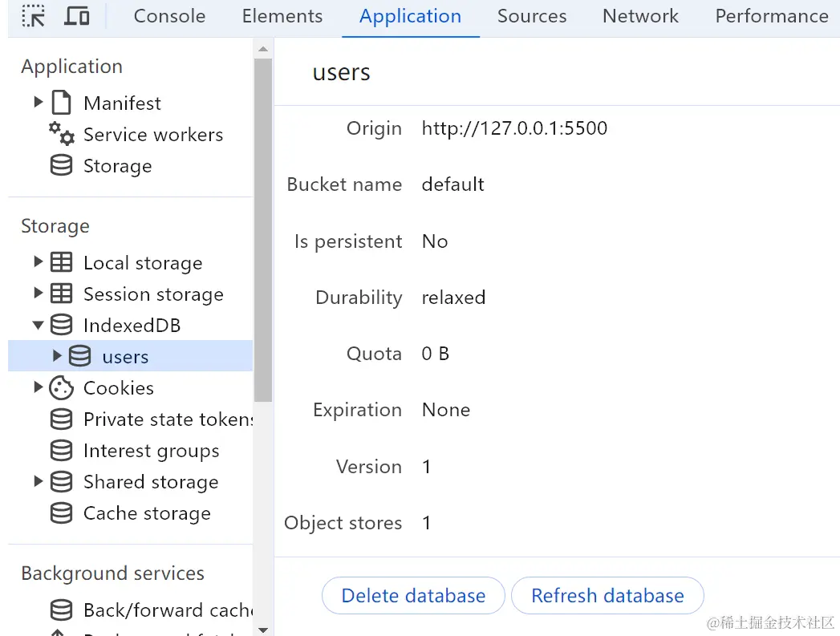The height and width of the screenshot is (636, 840).
Task: Expand the users database arrow
Action: tap(57, 356)
